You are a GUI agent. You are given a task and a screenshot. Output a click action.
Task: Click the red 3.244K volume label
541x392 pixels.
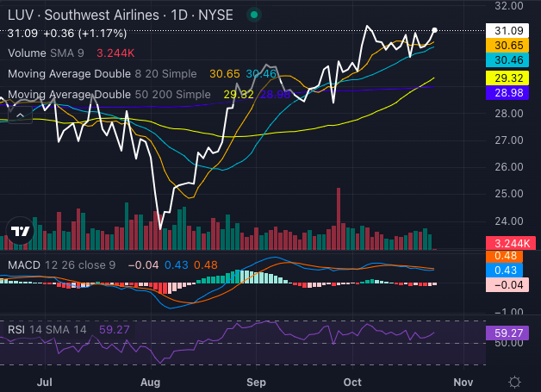(x=504, y=243)
